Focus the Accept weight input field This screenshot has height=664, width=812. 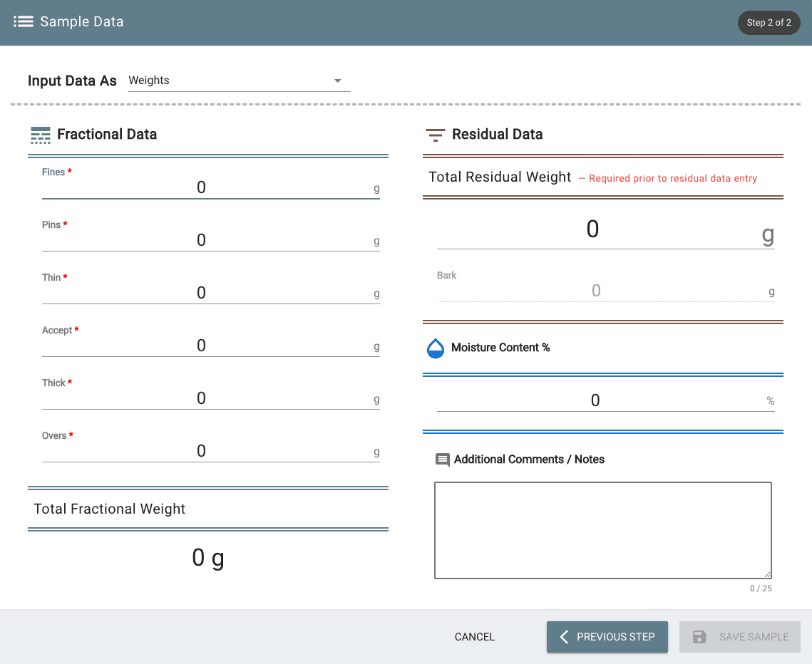tap(211, 346)
